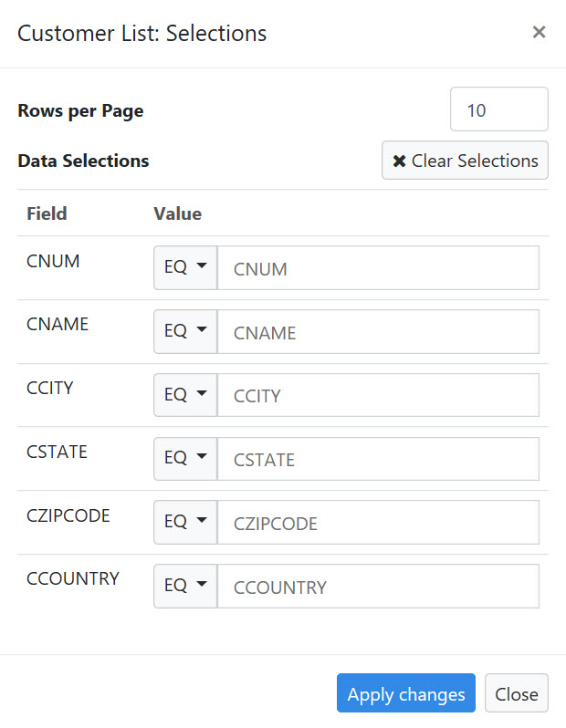Viewport: 566px width, 728px height.
Task: Open the EQ operator dropdown for CSTATE
Action: (x=185, y=459)
